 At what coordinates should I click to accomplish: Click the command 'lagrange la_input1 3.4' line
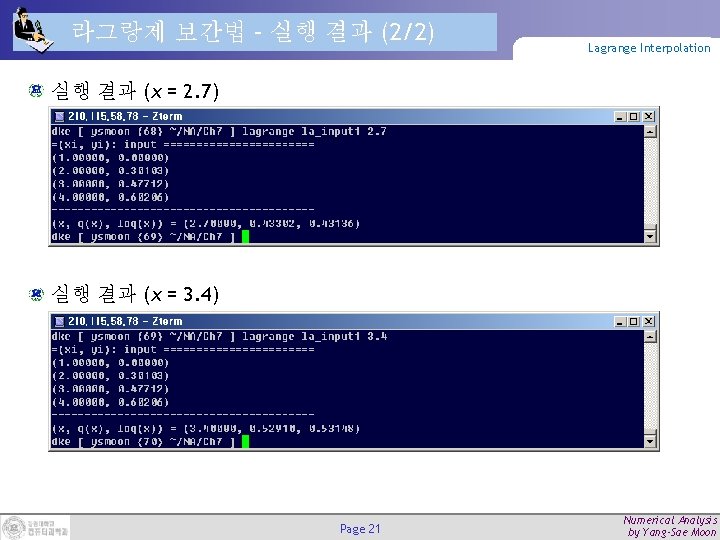tap(314, 337)
